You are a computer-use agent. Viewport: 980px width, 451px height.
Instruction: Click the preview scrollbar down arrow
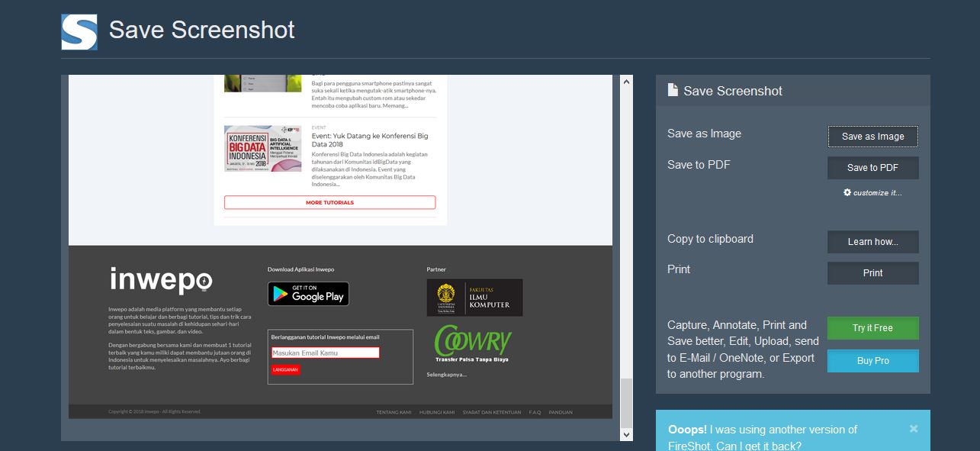(626, 434)
